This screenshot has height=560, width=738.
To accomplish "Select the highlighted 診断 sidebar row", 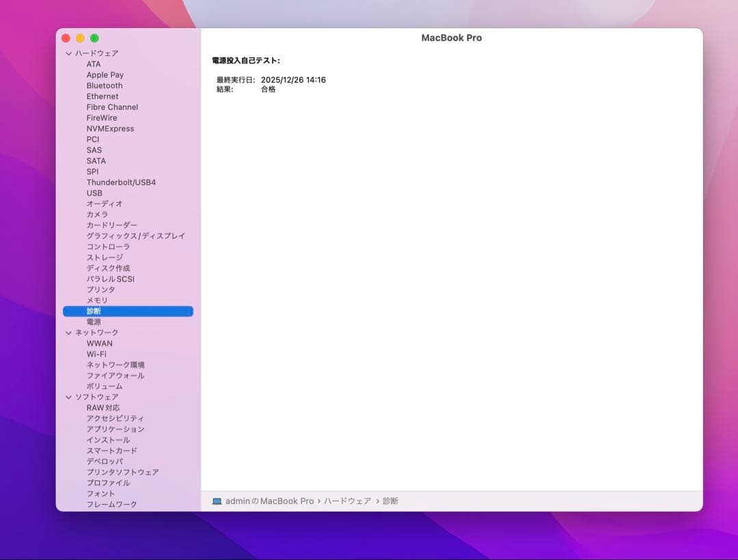I will pyautogui.click(x=128, y=311).
